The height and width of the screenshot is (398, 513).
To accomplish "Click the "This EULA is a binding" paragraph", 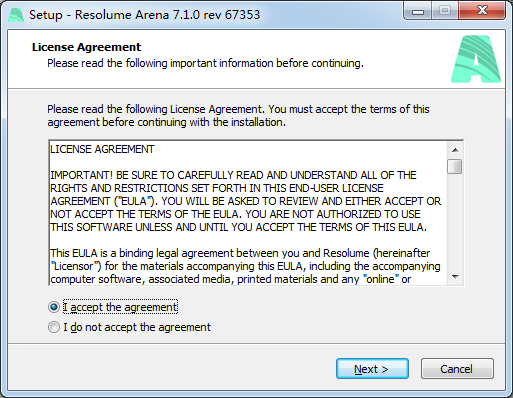I will (x=245, y=266).
